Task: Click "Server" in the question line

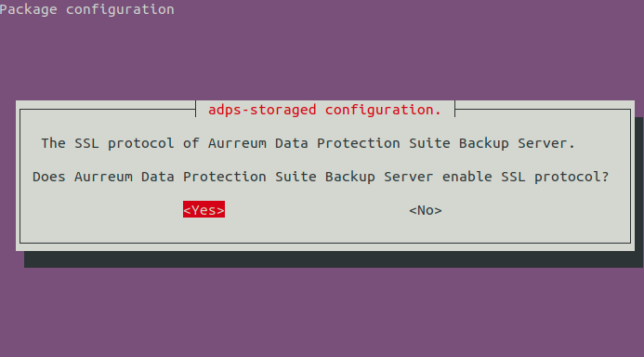Action: pos(408,177)
